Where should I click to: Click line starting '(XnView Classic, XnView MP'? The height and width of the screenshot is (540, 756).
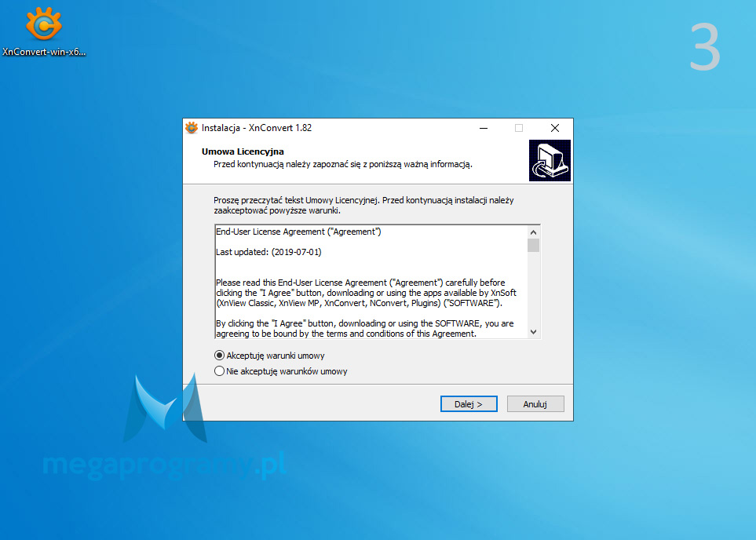click(x=360, y=303)
